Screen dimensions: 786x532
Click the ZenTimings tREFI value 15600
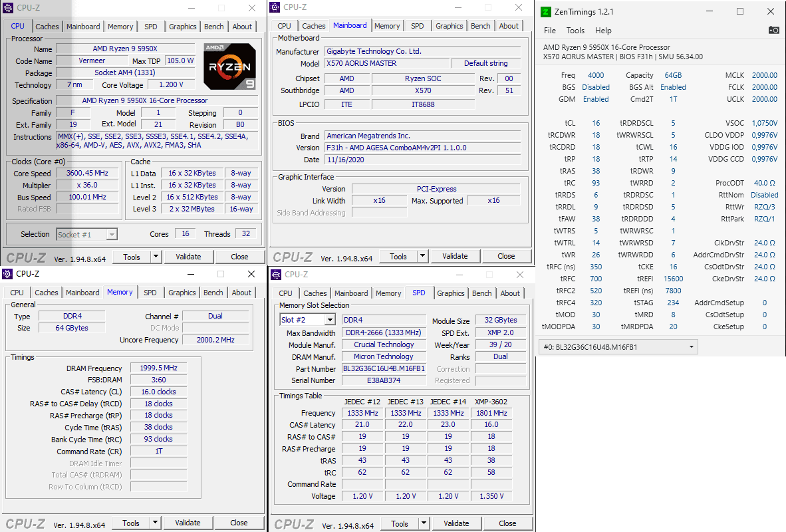tap(673, 279)
